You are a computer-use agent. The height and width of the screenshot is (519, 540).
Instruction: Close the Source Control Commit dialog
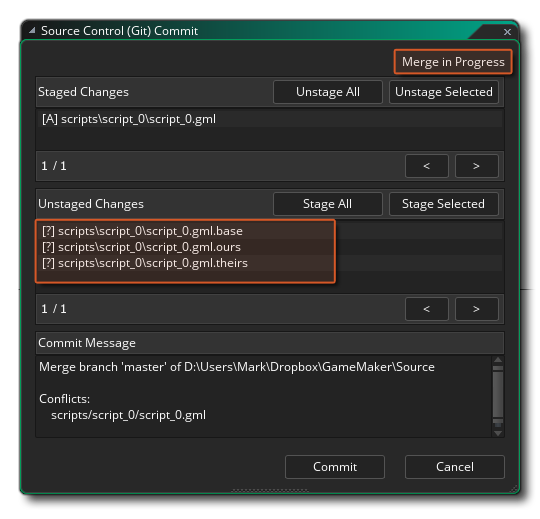tap(507, 32)
